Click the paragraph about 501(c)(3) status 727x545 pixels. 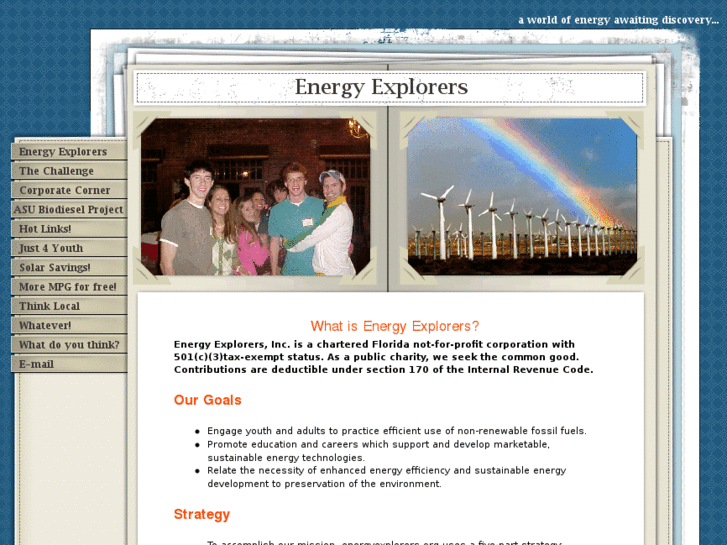383,357
